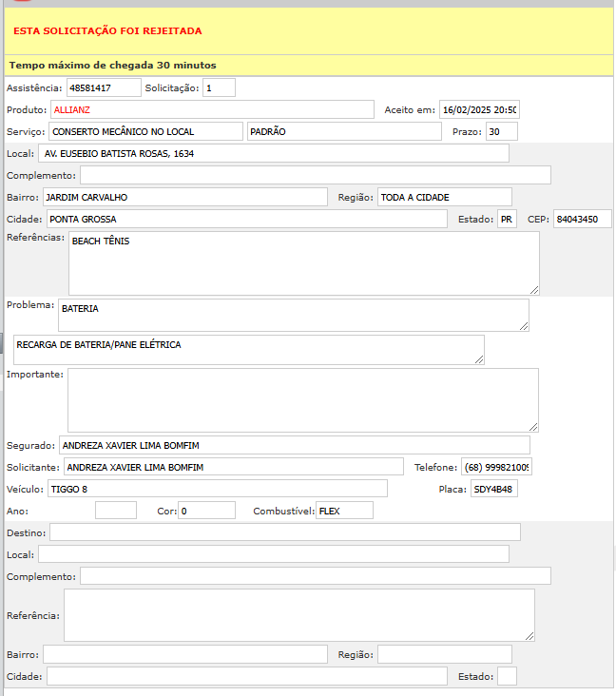This screenshot has width=616, height=696.
Task: Select the Solicitação number field
Action: click(x=219, y=88)
